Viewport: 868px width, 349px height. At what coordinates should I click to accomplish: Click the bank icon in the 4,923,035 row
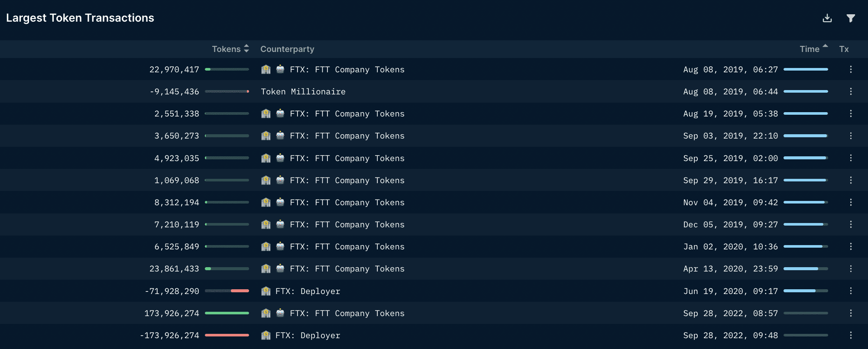(266, 158)
